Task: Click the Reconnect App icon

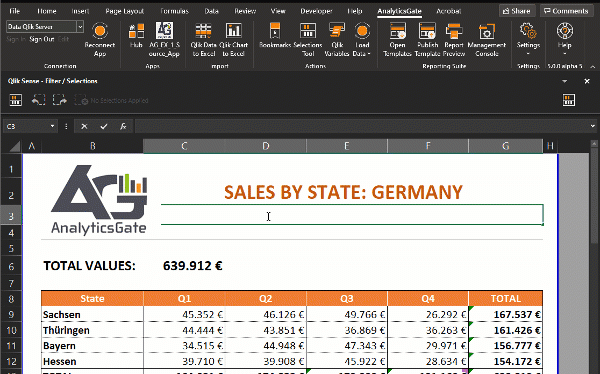Action: [100, 31]
